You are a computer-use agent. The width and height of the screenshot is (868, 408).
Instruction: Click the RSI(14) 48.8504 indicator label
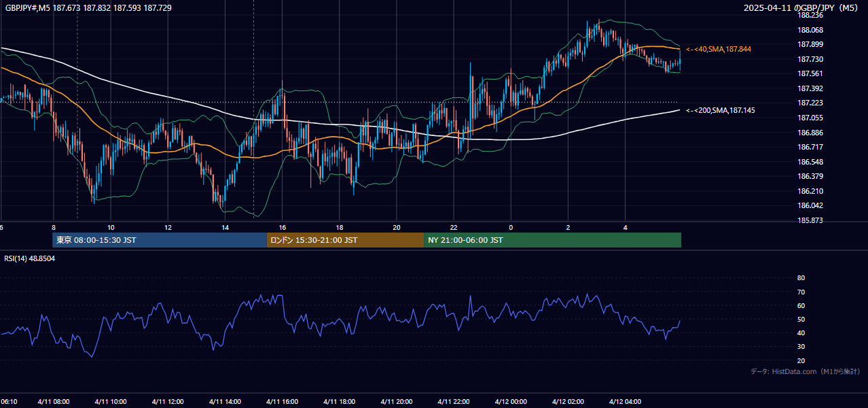click(x=30, y=259)
